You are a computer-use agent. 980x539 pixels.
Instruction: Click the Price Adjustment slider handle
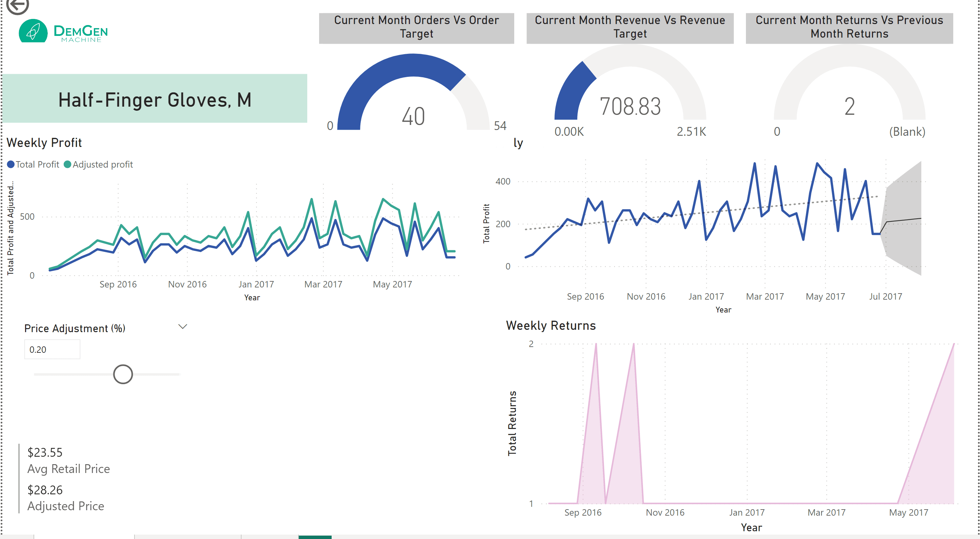tap(123, 374)
